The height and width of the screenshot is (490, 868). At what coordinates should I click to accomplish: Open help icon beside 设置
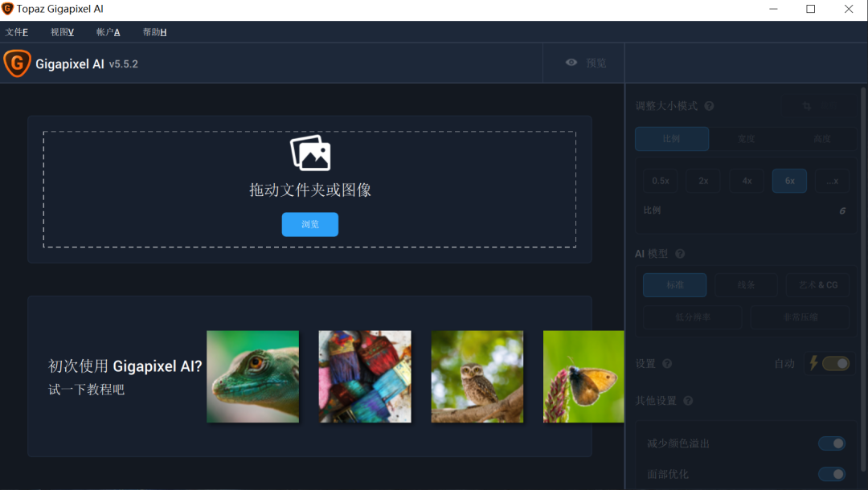[667, 363]
